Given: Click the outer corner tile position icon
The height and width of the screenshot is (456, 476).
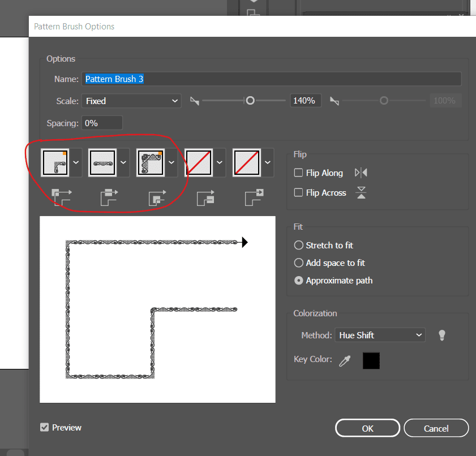Looking at the screenshot, I should click(62, 197).
